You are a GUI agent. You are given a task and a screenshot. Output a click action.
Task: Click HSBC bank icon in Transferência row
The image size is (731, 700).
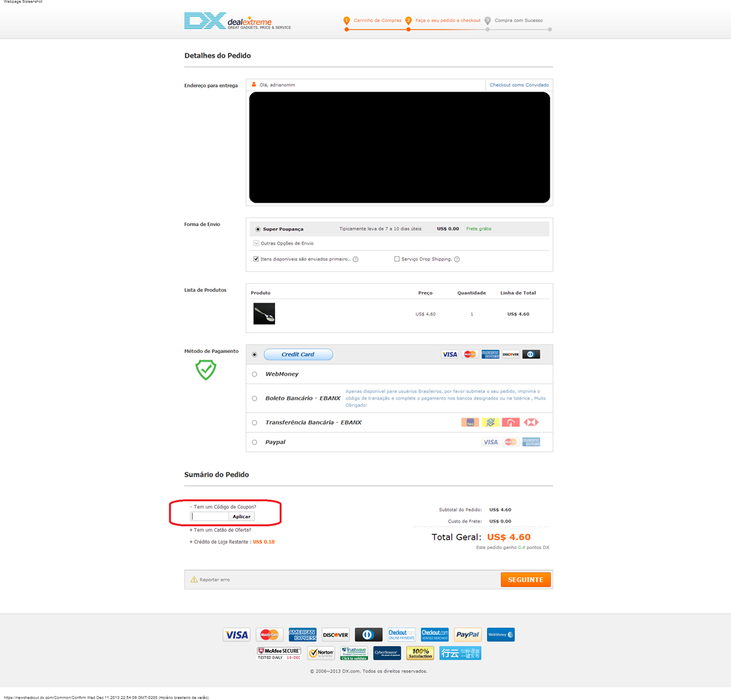click(531, 423)
